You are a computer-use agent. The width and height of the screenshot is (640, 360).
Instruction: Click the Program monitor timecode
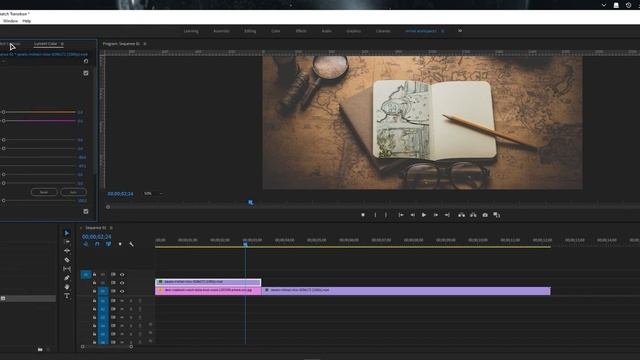[x=120, y=194]
